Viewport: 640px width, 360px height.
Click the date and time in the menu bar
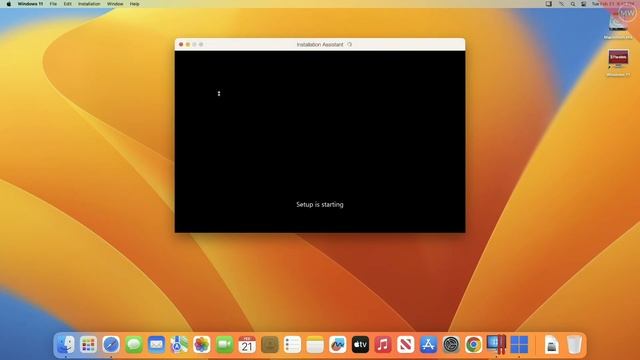pyautogui.click(x=613, y=4)
